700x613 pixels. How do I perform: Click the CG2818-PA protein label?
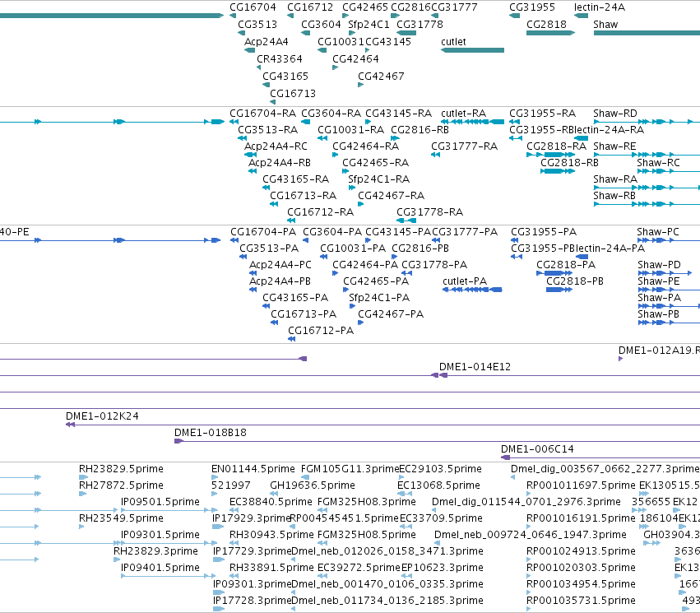pyautogui.click(x=566, y=265)
